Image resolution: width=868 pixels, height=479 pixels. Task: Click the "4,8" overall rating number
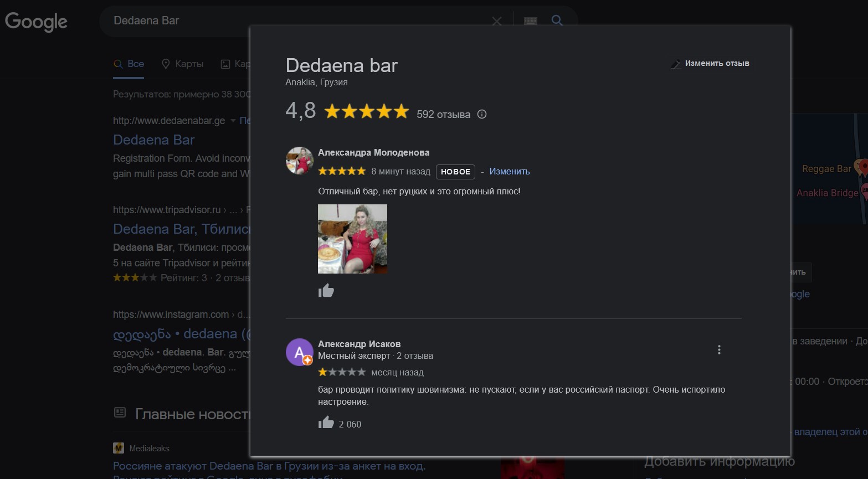click(x=301, y=111)
